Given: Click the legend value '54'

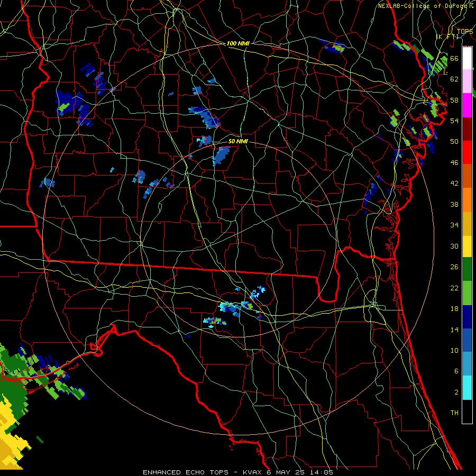Looking at the screenshot, I should click(x=454, y=121).
